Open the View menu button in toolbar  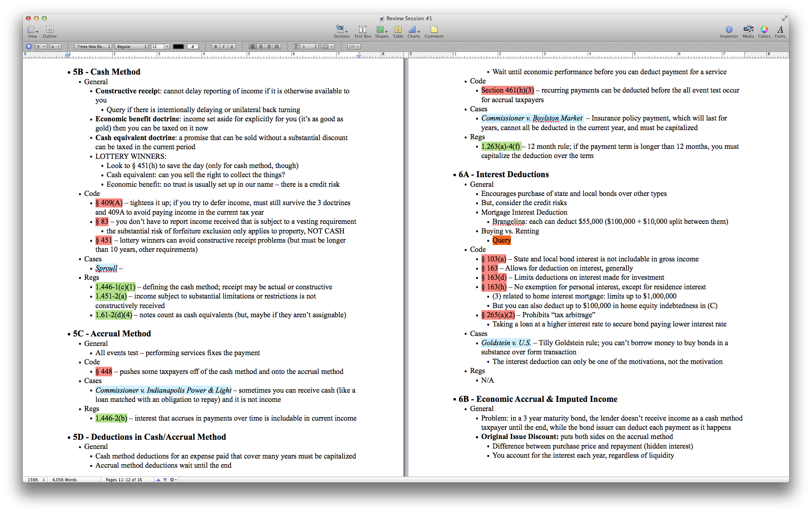click(32, 32)
